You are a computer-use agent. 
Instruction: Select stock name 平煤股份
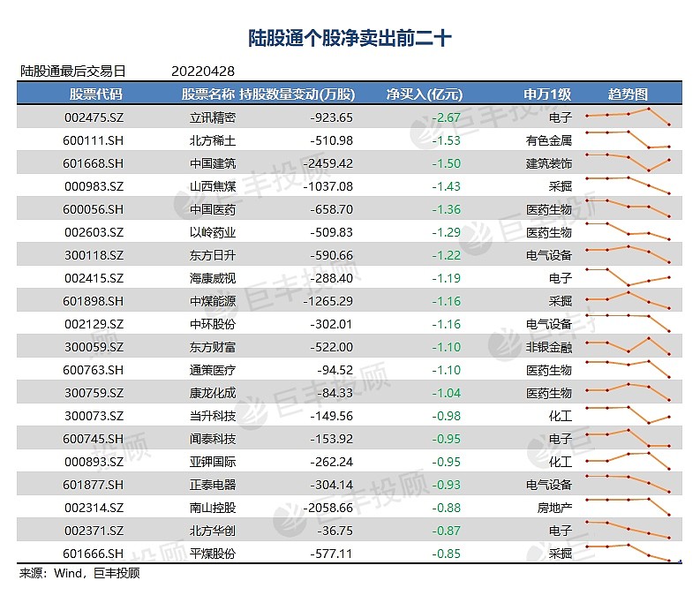213,554
